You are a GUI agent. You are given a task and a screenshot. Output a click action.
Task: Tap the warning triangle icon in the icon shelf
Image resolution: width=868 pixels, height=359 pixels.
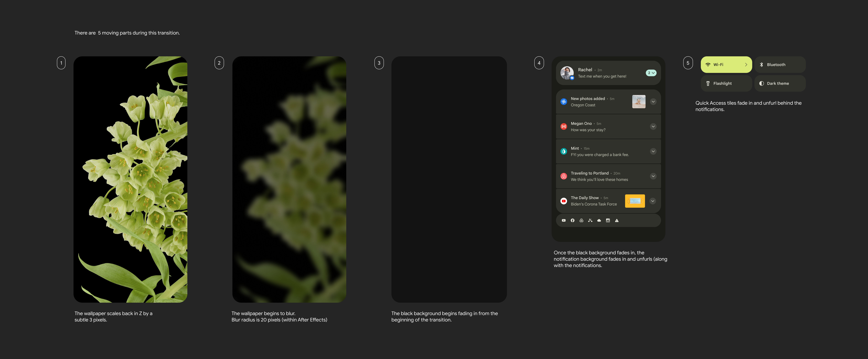click(x=617, y=221)
